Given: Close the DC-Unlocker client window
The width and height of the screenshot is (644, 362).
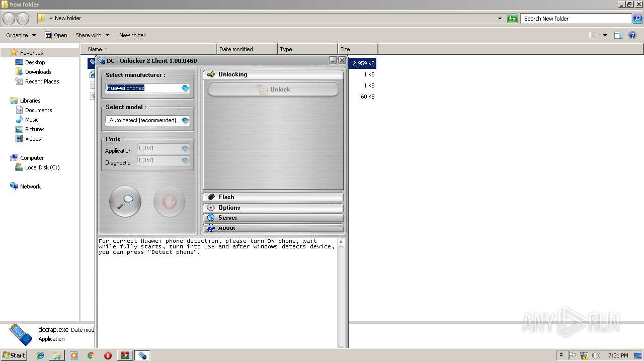Looking at the screenshot, I should point(342,60).
